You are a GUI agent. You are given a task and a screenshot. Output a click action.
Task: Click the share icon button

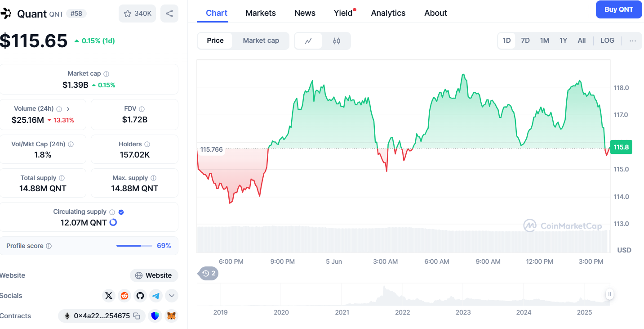pos(169,14)
